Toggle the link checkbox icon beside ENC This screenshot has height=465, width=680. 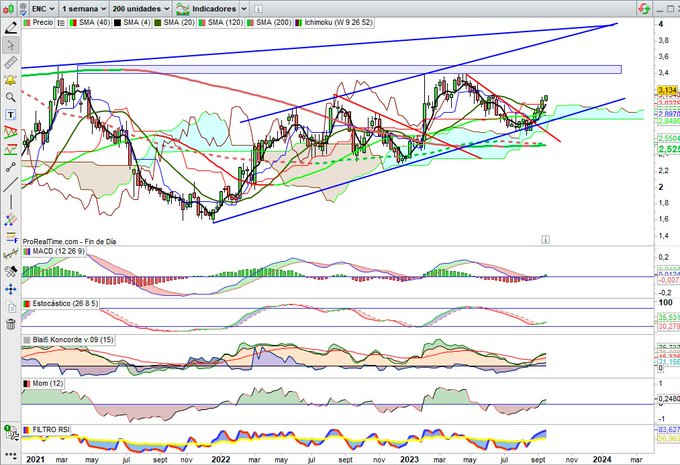point(23,9)
